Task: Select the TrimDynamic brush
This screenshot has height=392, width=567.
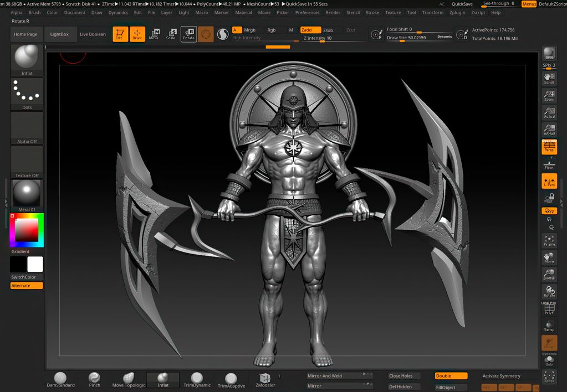Action: (197, 380)
